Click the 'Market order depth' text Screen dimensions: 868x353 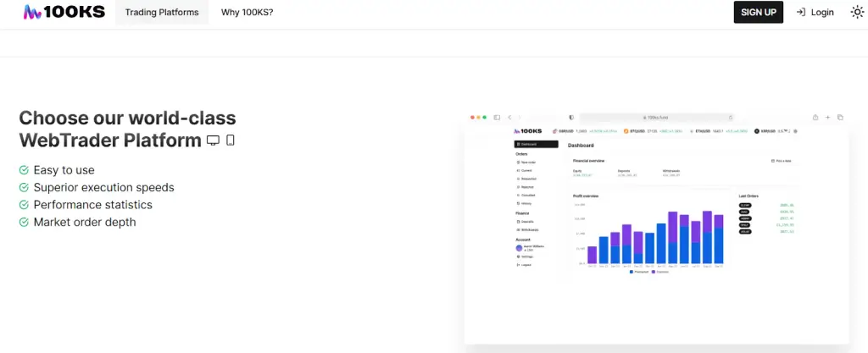pos(84,222)
